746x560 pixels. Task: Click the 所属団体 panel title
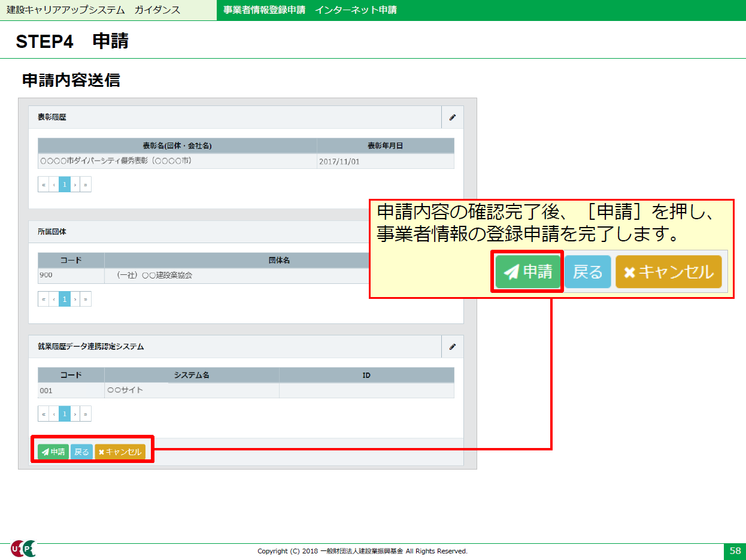[x=52, y=232]
